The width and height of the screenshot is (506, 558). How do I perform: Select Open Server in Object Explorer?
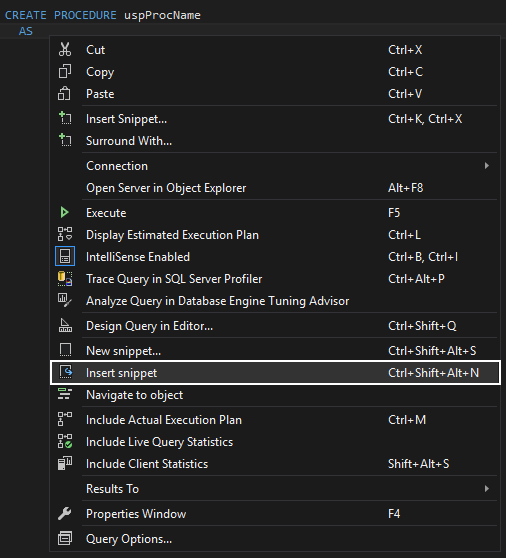click(x=274, y=188)
